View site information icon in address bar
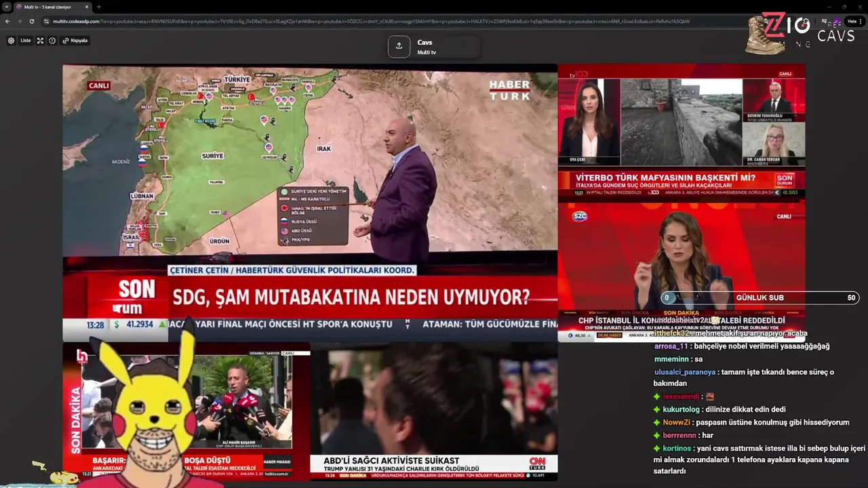Image resolution: width=868 pixels, height=488 pixels. (x=46, y=21)
